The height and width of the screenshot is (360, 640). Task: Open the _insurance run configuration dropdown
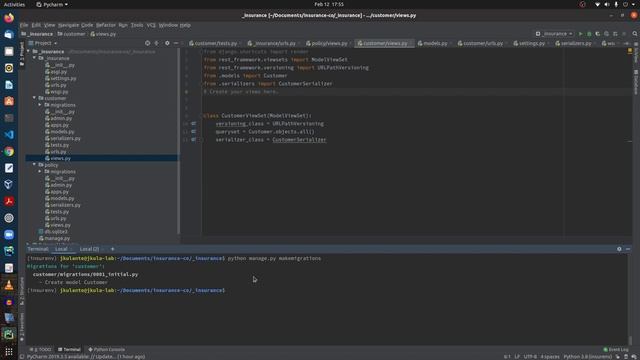click(x=554, y=34)
